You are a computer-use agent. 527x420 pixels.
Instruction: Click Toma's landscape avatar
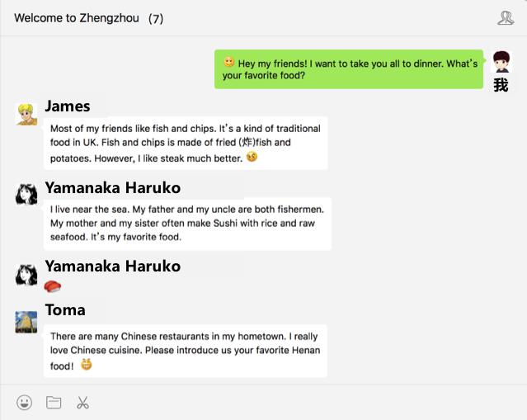(26, 322)
